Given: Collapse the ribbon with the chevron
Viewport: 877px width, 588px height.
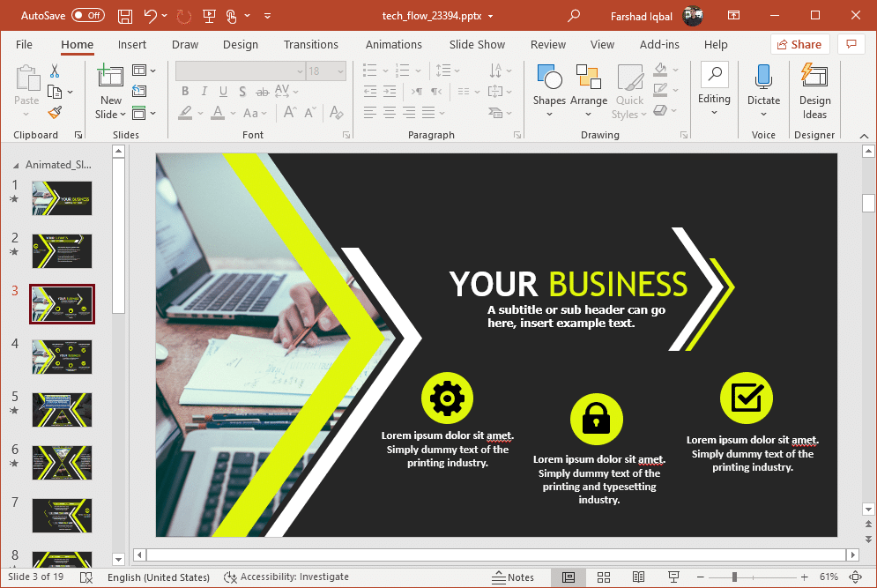Looking at the screenshot, I should point(864,136).
